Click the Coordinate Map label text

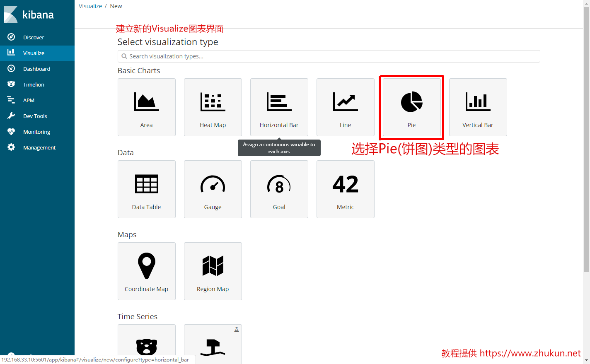(x=146, y=289)
